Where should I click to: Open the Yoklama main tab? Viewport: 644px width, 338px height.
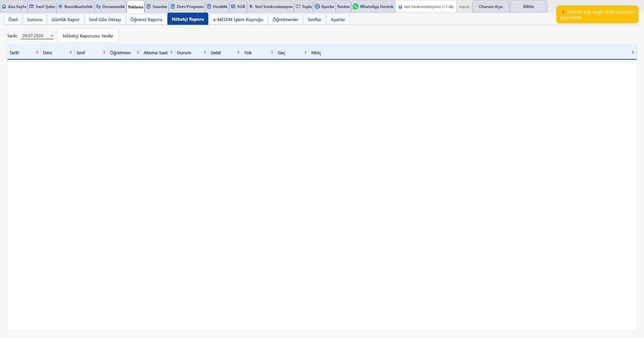[x=136, y=7]
